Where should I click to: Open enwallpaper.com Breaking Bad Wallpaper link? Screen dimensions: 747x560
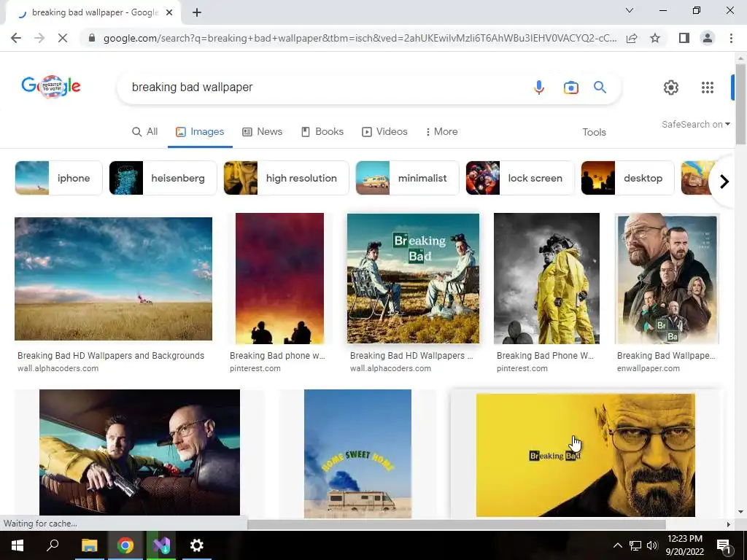[x=666, y=362]
